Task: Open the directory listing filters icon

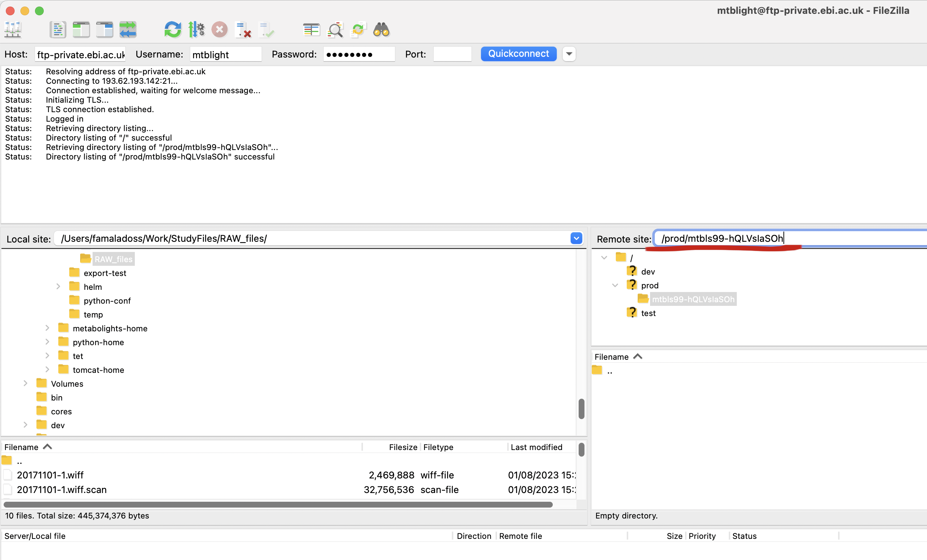Action: pos(311,30)
